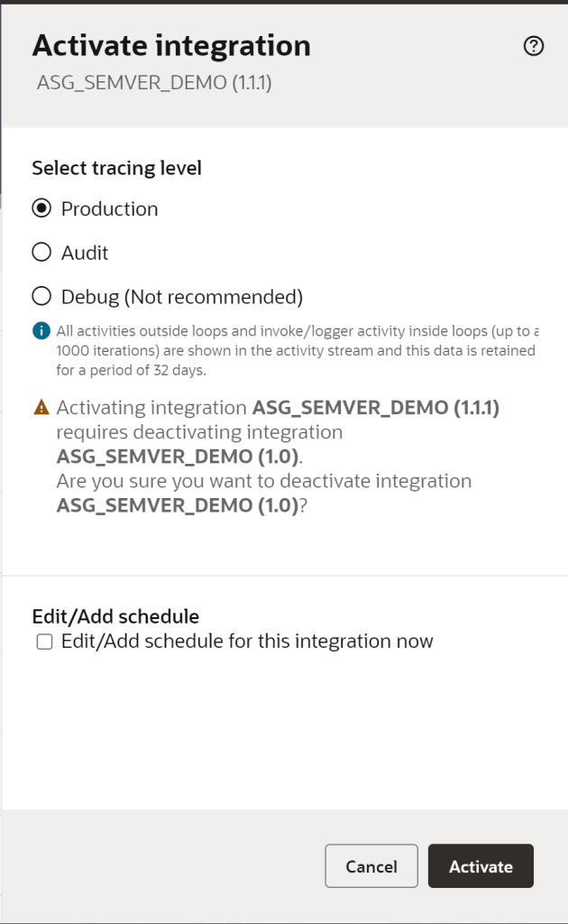Click the "Edit/Add schedule for this integration now" label

tap(247, 642)
